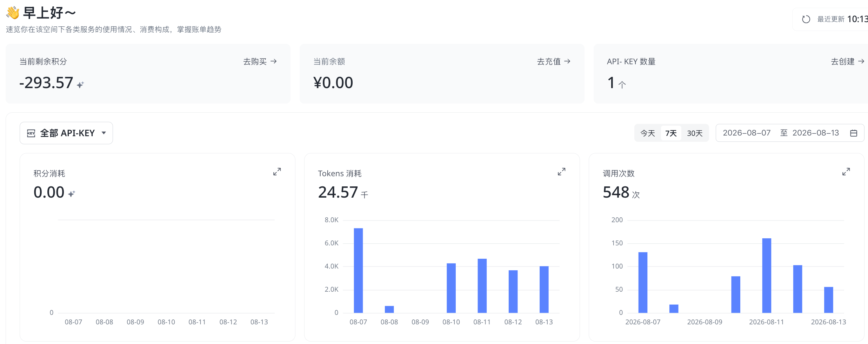Click the 早上好 greeting heading
Image resolution: width=868 pixels, height=344 pixels.
point(49,13)
